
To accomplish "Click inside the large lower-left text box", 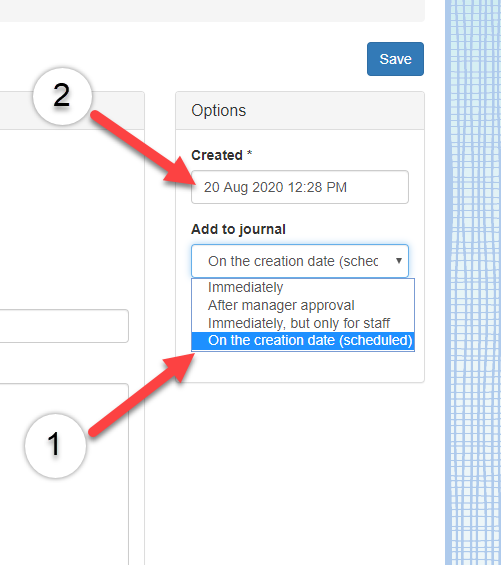I will pos(64,474).
